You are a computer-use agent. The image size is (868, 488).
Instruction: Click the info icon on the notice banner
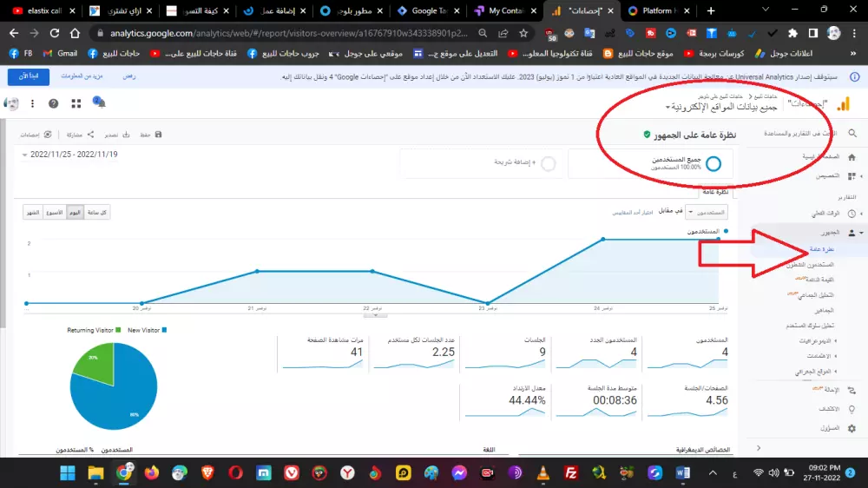[855, 77]
